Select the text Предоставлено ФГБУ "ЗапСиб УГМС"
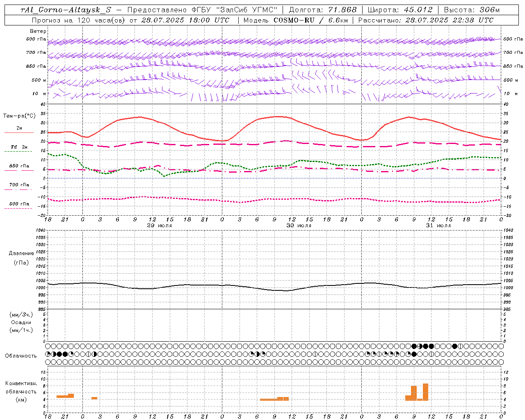Image resolution: width=525 pixels, height=420 pixels. coord(203,10)
